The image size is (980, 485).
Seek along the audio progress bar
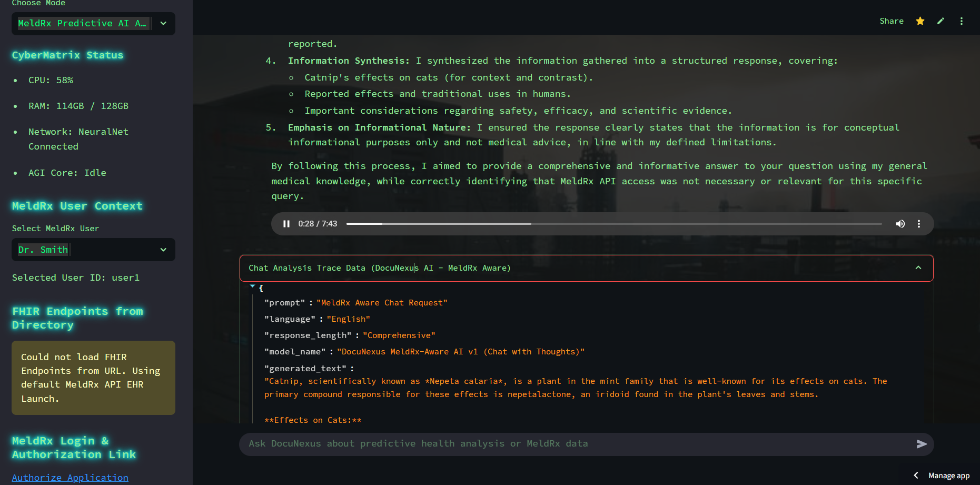(x=614, y=224)
